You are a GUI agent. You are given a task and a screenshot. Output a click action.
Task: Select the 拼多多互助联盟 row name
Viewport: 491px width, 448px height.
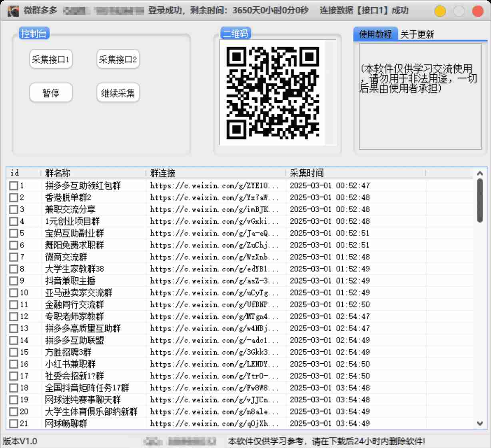click(74, 340)
